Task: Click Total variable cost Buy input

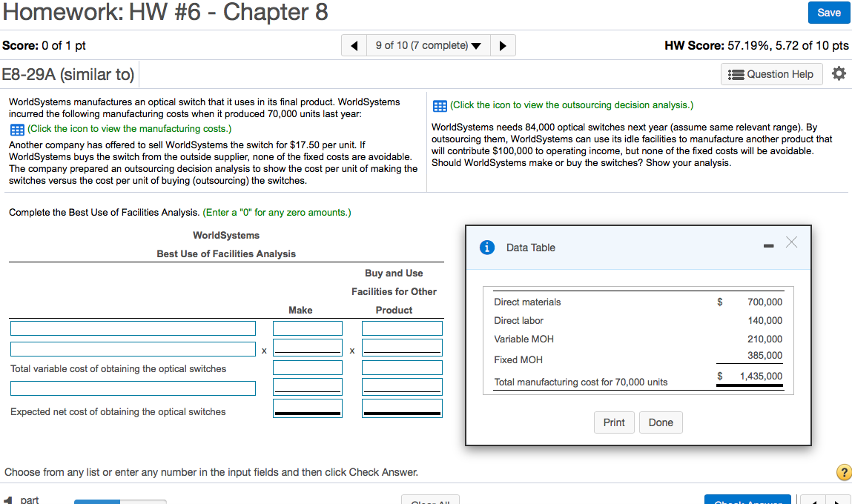Action: point(402,368)
